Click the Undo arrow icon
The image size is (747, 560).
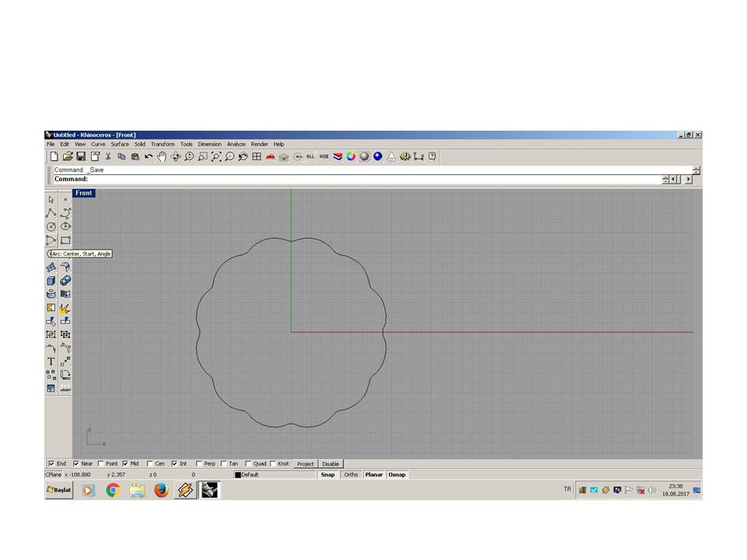coord(149,156)
